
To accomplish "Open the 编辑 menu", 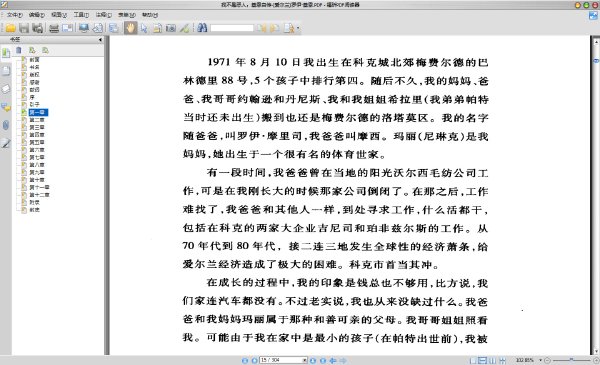I will click(x=37, y=15).
